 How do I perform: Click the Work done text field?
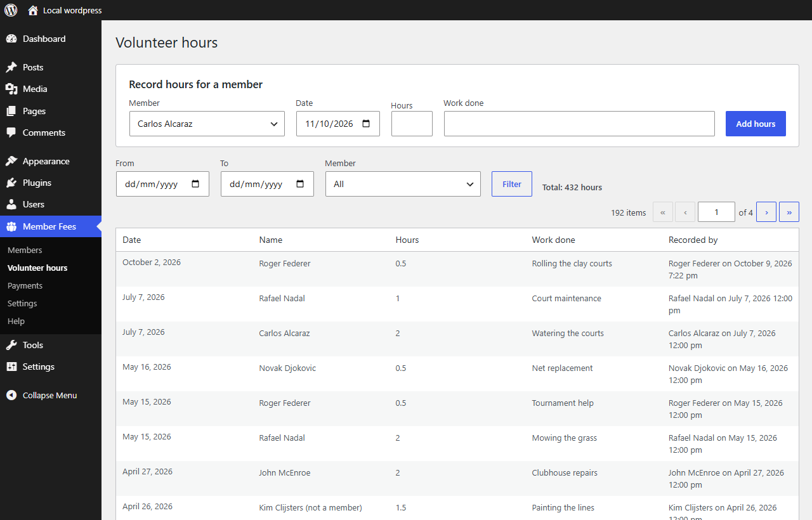(579, 124)
